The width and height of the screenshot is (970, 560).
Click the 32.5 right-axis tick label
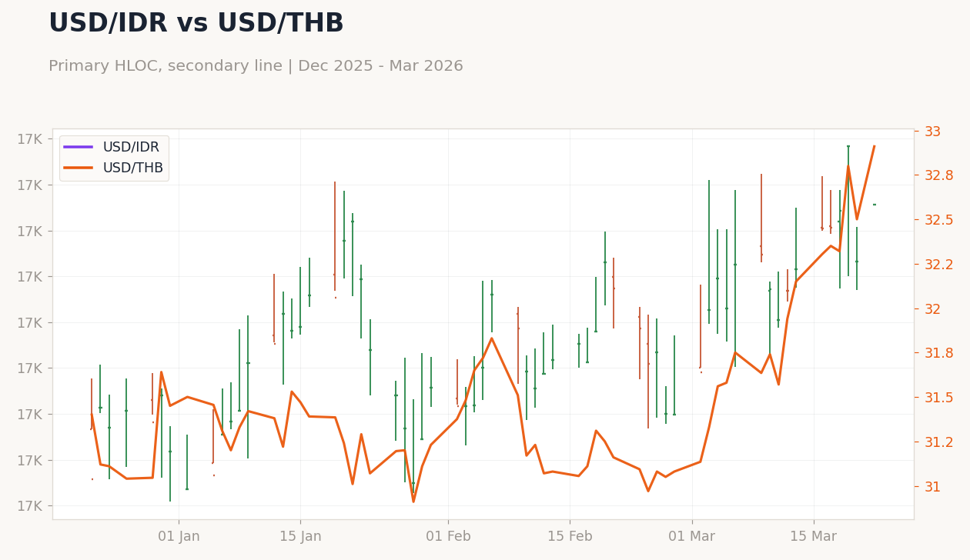[938, 220]
